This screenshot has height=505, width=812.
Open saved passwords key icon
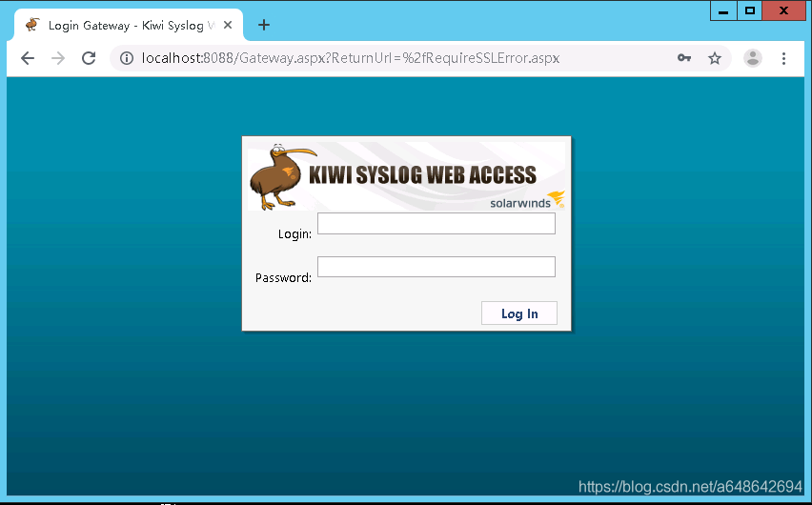click(684, 58)
